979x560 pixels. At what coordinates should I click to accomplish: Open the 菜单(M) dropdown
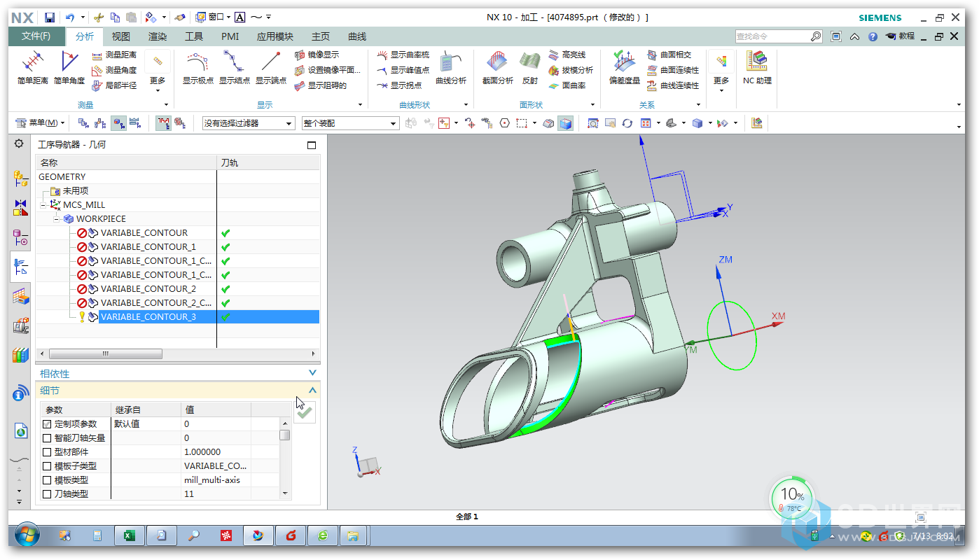41,123
